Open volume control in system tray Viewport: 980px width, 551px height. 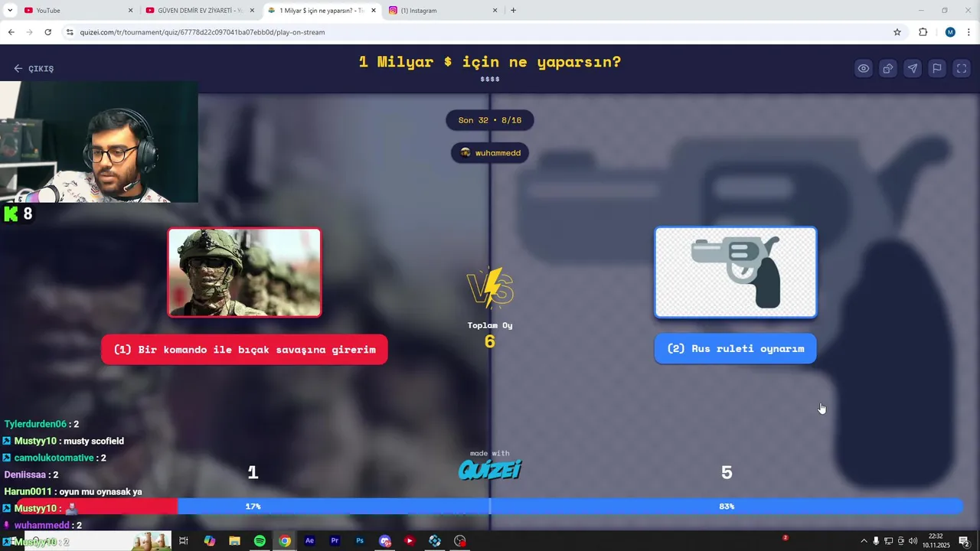(x=913, y=541)
